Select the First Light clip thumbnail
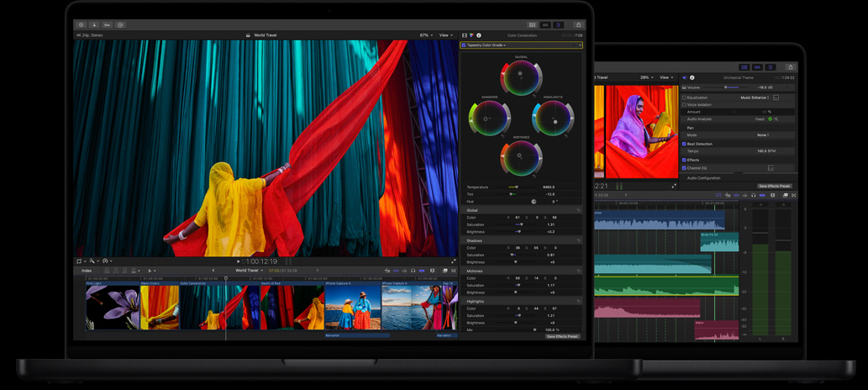The height and width of the screenshot is (390, 868). 112,308
